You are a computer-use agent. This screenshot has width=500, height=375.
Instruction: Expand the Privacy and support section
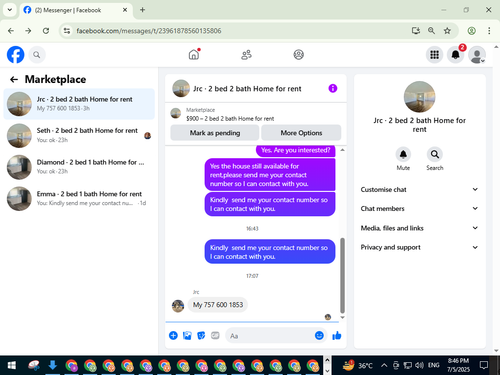click(419, 247)
